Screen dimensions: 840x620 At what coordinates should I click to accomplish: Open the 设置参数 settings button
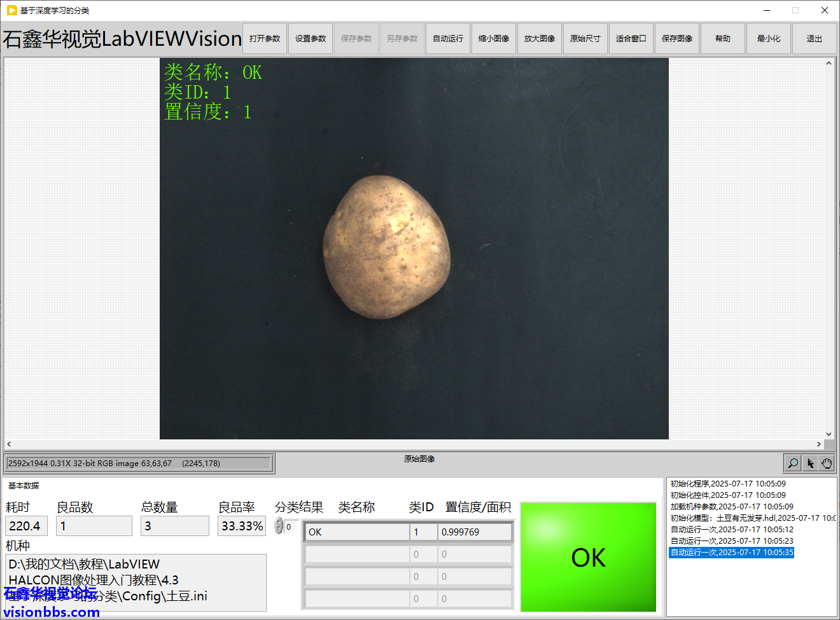[x=311, y=39]
